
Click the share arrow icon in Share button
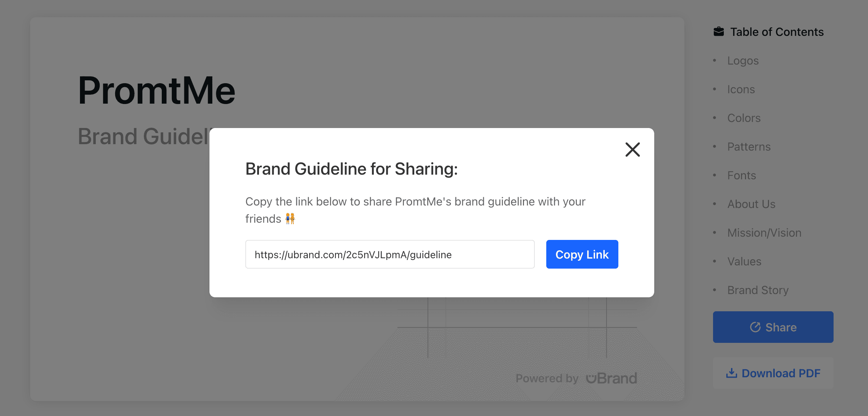[x=755, y=327]
